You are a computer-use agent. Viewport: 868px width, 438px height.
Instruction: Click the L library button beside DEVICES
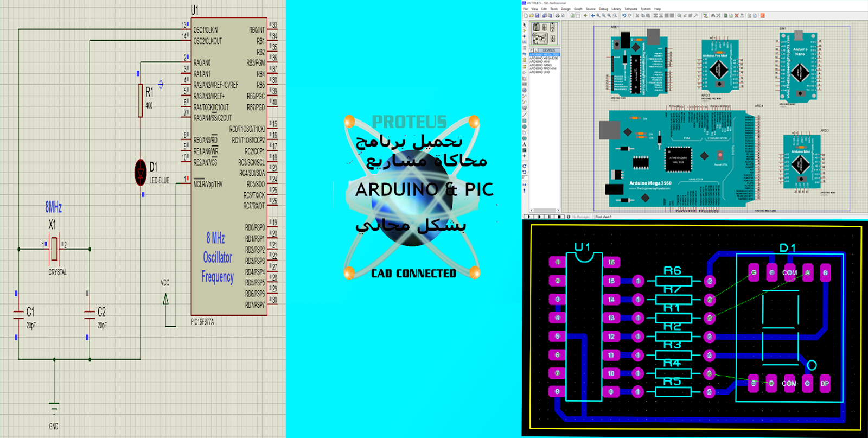[535, 50]
